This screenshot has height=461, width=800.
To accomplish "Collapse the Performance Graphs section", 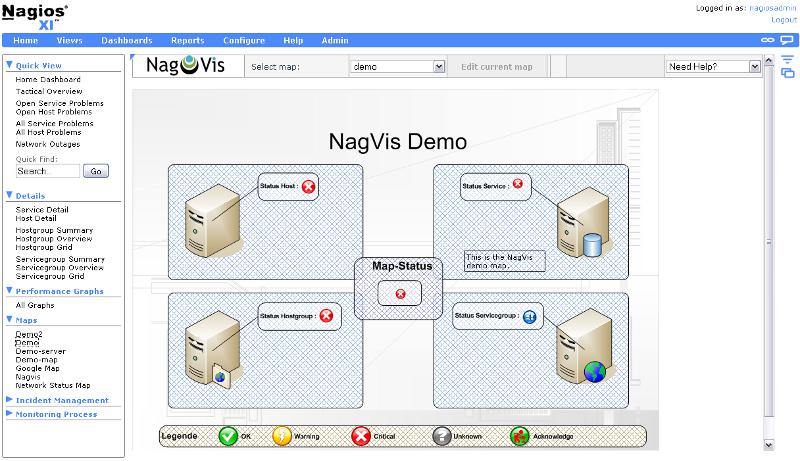I will (x=9, y=290).
